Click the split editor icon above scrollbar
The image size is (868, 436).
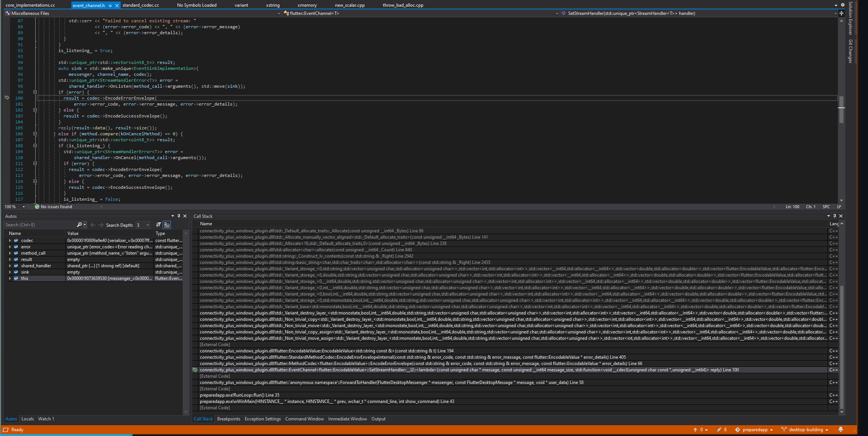[841, 13]
